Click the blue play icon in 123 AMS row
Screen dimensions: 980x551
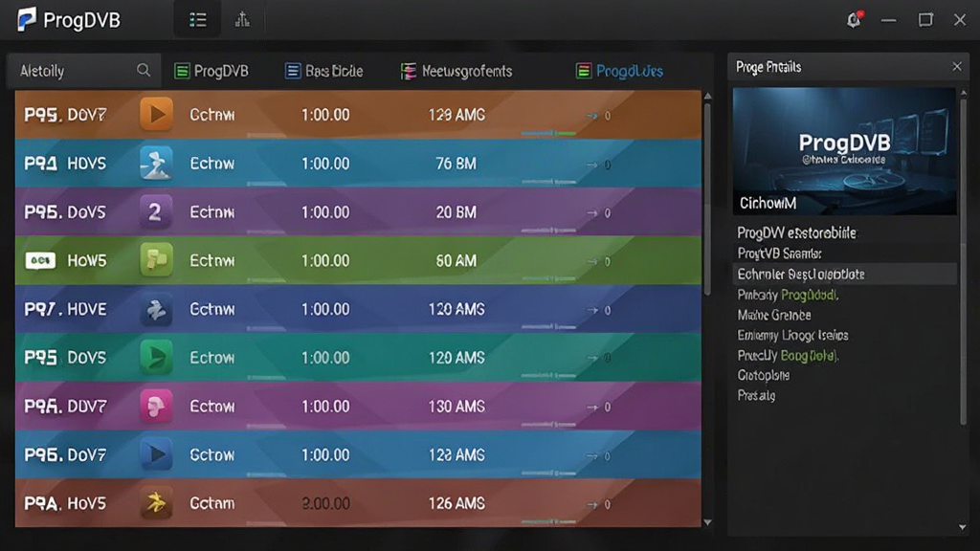pyautogui.click(x=156, y=454)
